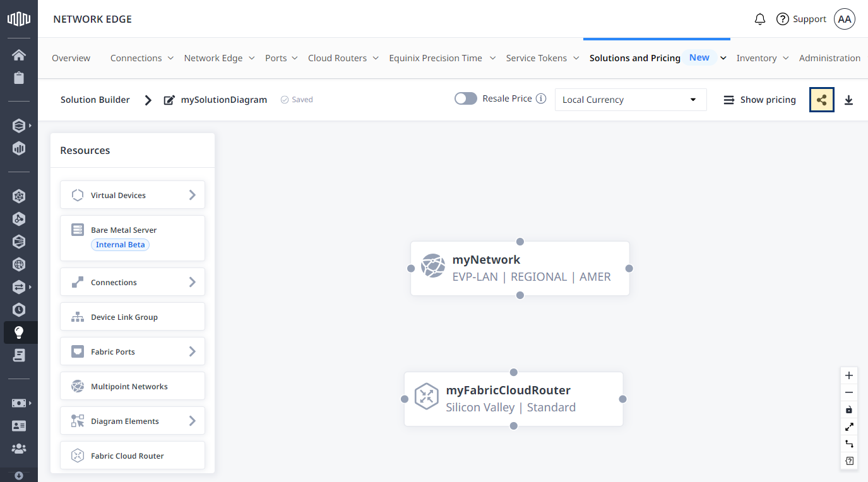The width and height of the screenshot is (868, 482).
Task: Click the AA user avatar
Action: 845,20
